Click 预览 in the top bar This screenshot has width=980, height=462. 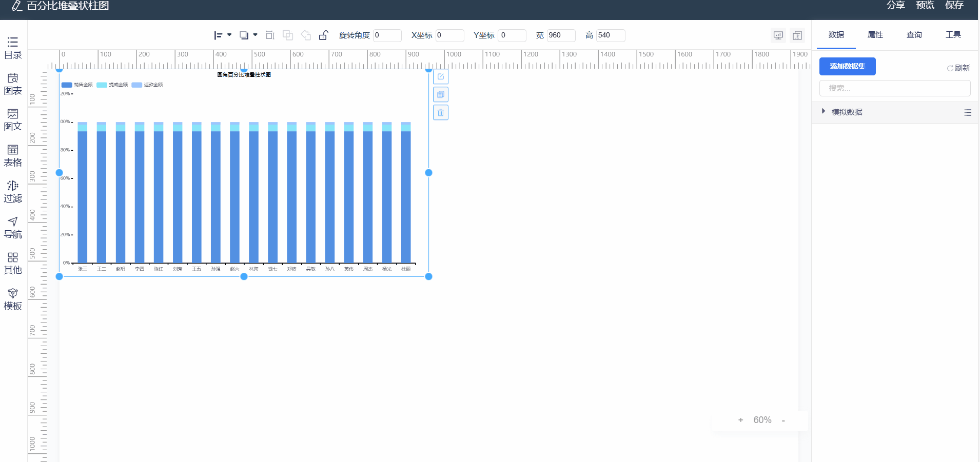pos(925,5)
